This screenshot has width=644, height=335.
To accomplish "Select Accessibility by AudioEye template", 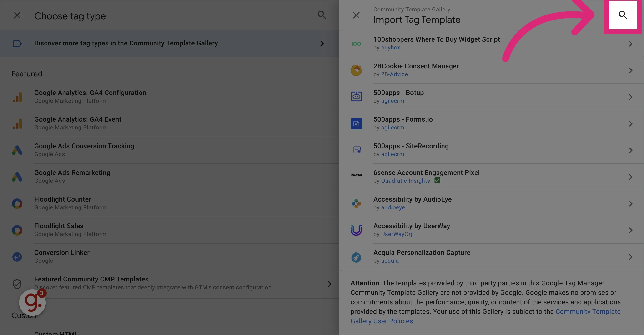I will click(491, 204).
